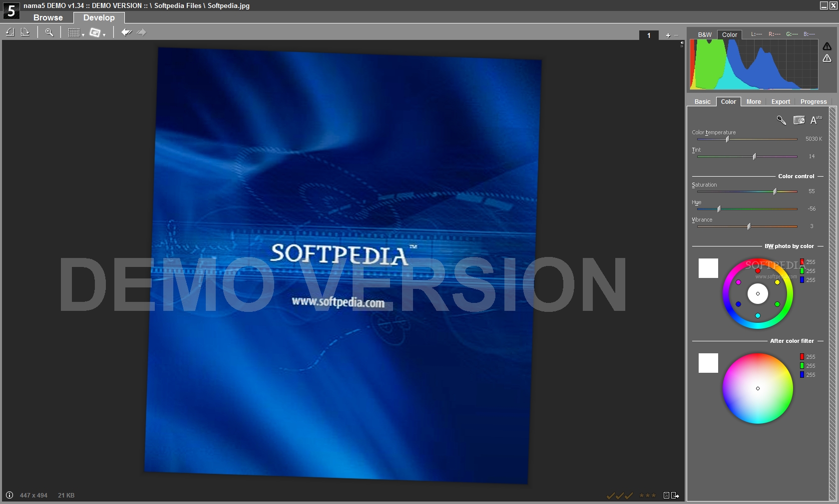The width and height of the screenshot is (839, 504).
Task: Open the settings list icon in status bar
Action: pos(666,496)
